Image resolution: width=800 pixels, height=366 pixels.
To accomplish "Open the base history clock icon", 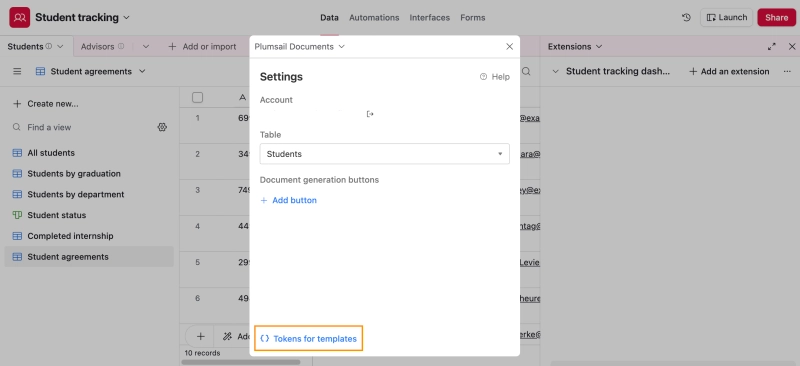I will [x=686, y=17].
